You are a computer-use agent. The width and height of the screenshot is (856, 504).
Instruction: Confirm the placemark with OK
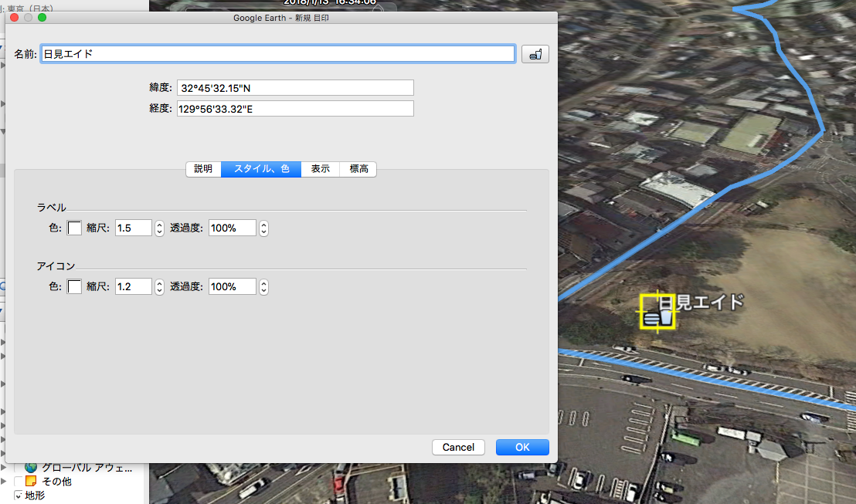522,448
